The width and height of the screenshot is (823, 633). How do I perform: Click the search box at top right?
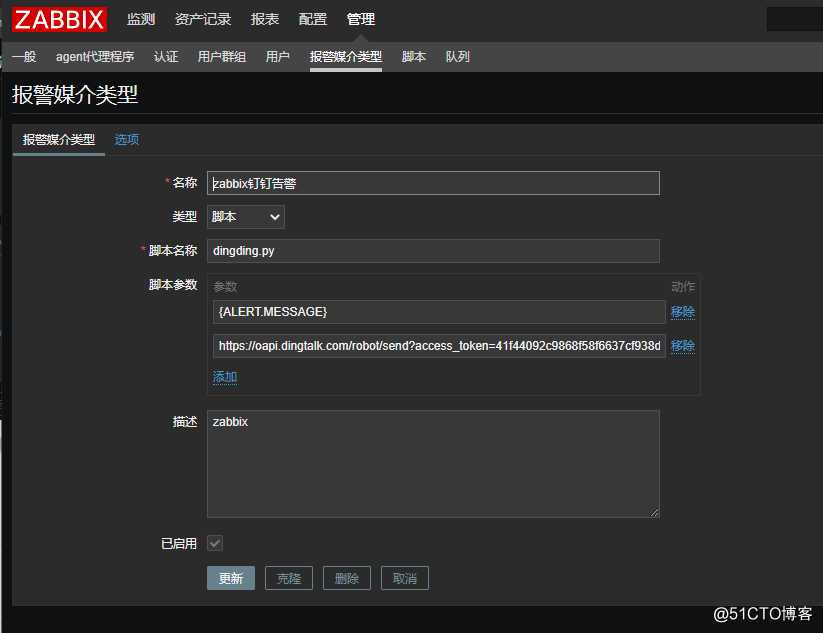[794, 19]
